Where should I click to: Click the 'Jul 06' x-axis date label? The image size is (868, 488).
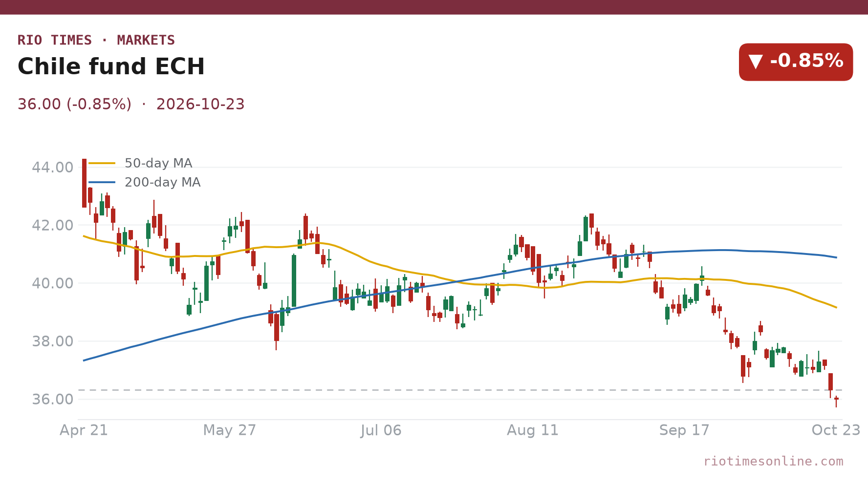pos(381,430)
